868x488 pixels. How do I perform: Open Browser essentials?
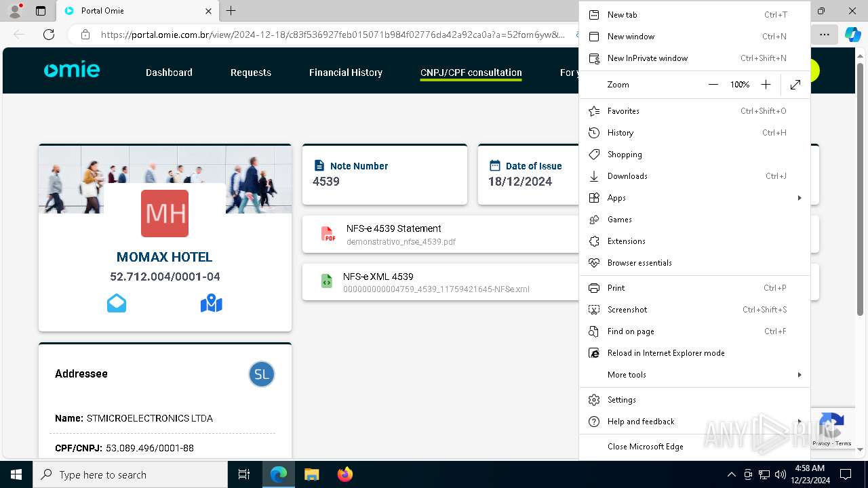click(x=694, y=263)
